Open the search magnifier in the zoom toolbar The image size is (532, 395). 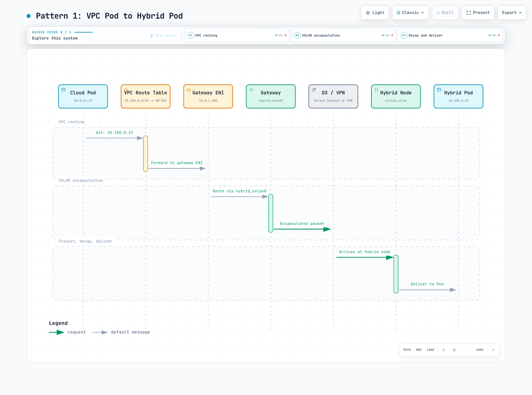point(444,350)
